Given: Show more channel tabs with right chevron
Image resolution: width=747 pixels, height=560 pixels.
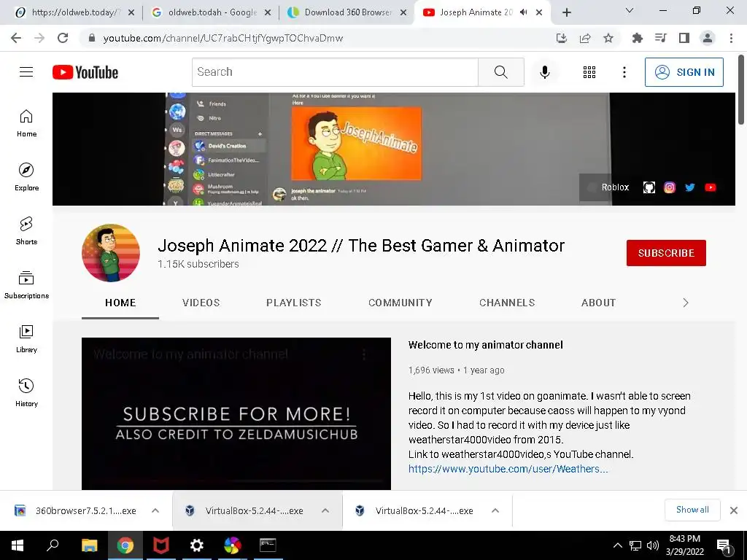Looking at the screenshot, I should coord(686,303).
